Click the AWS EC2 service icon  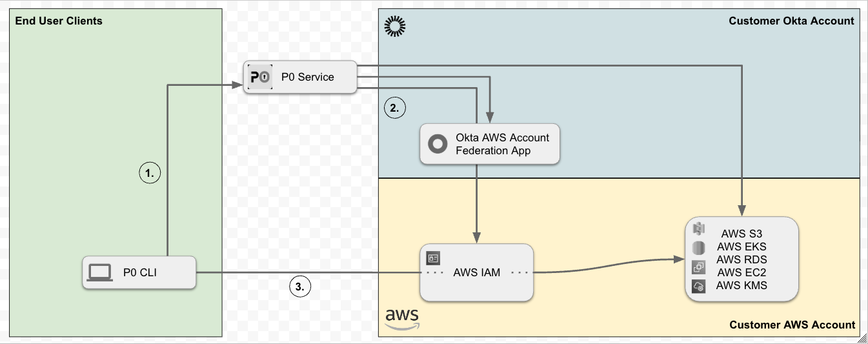[699, 267]
